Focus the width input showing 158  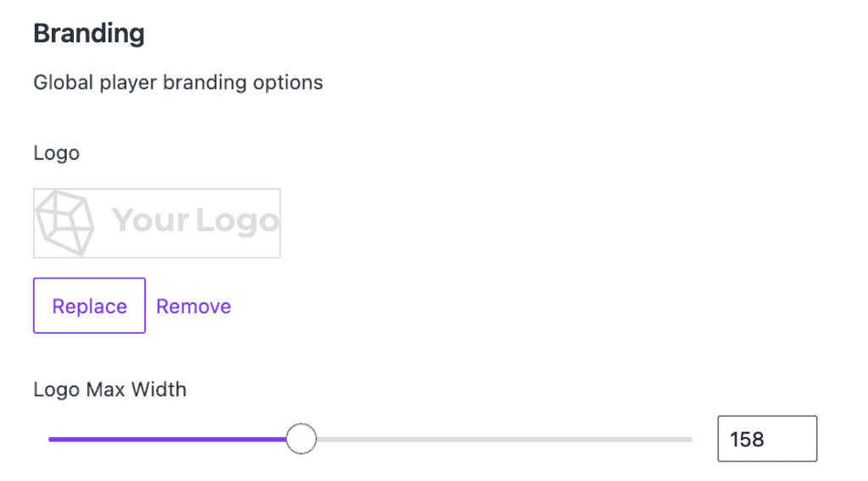click(x=767, y=439)
